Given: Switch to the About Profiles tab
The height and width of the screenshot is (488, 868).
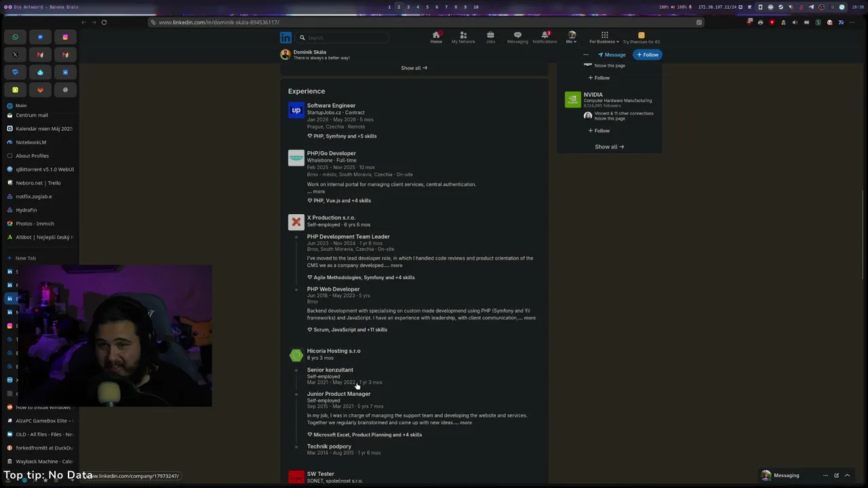Looking at the screenshot, I should 39,156.
